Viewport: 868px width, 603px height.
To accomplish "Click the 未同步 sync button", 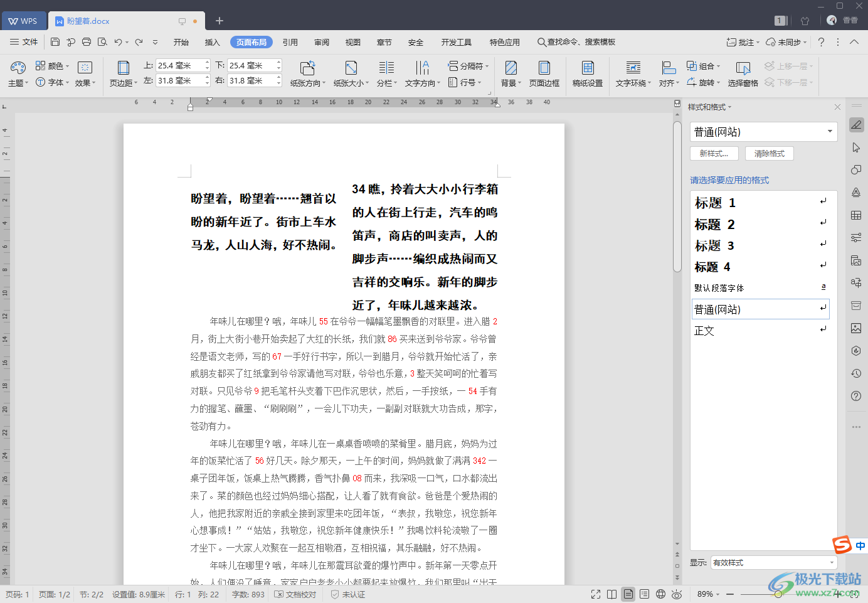I will click(786, 42).
